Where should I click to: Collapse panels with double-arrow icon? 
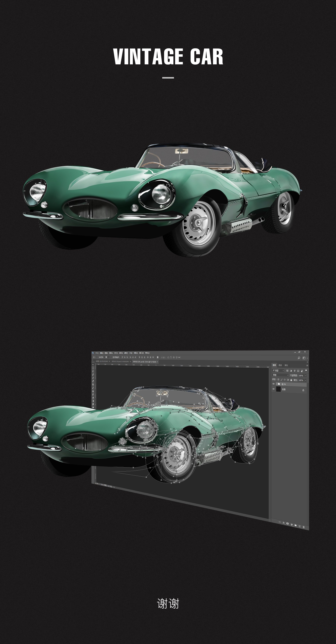307,362
